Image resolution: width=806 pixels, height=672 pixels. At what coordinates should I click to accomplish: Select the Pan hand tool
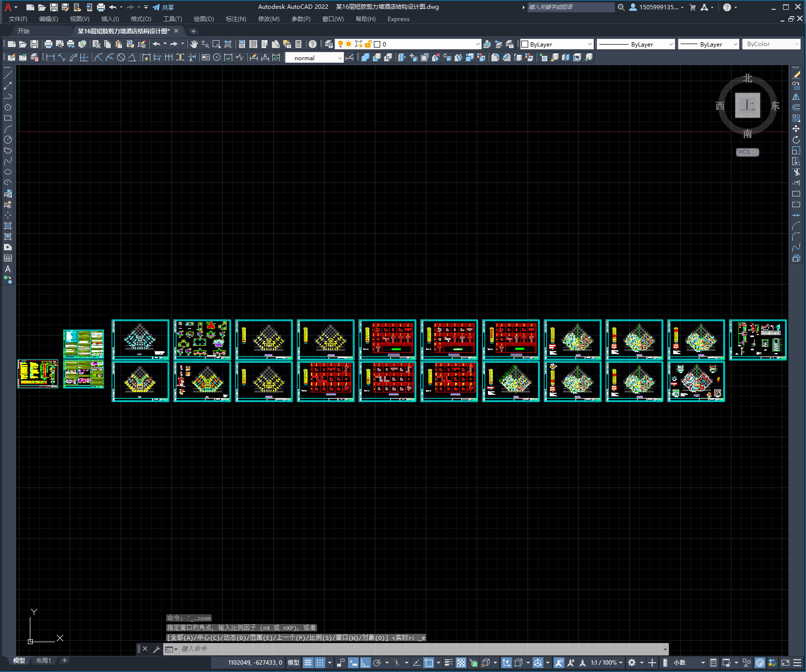tap(194, 44)
